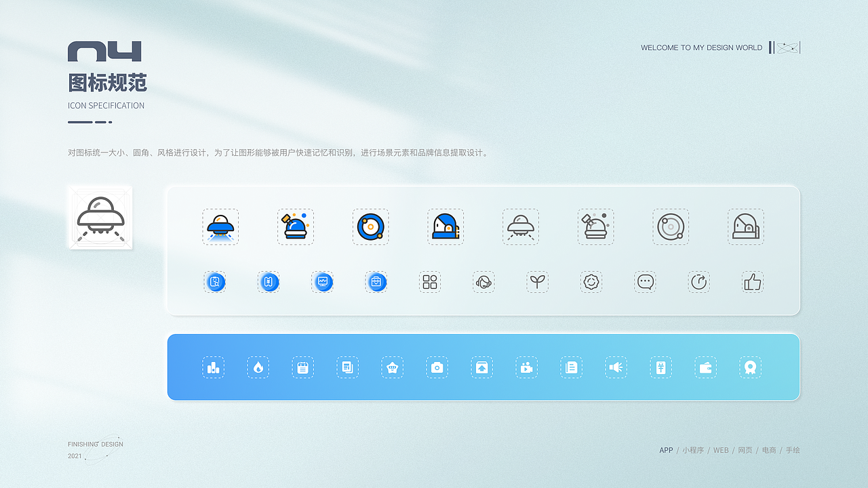Click the colored blue planet orbit icon
The width and height of the screenshot is (868, 488).
pos(371,226)
